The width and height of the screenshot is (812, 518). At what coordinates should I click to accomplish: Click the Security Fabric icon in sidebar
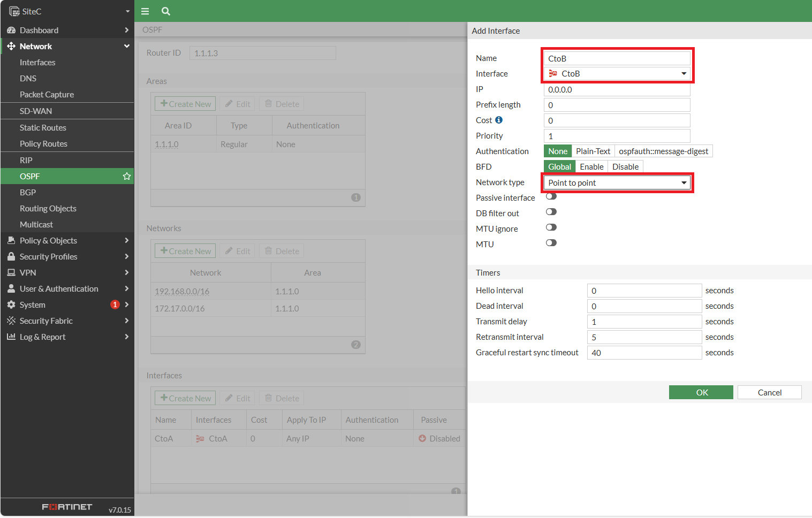(x=11, y=321)
